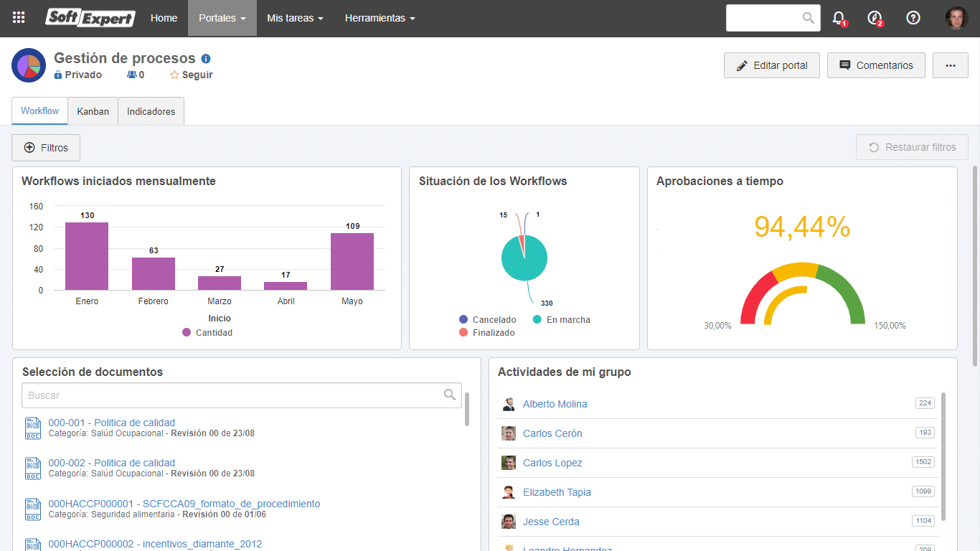Expand the Portales dropdown menu

(222, 18)
